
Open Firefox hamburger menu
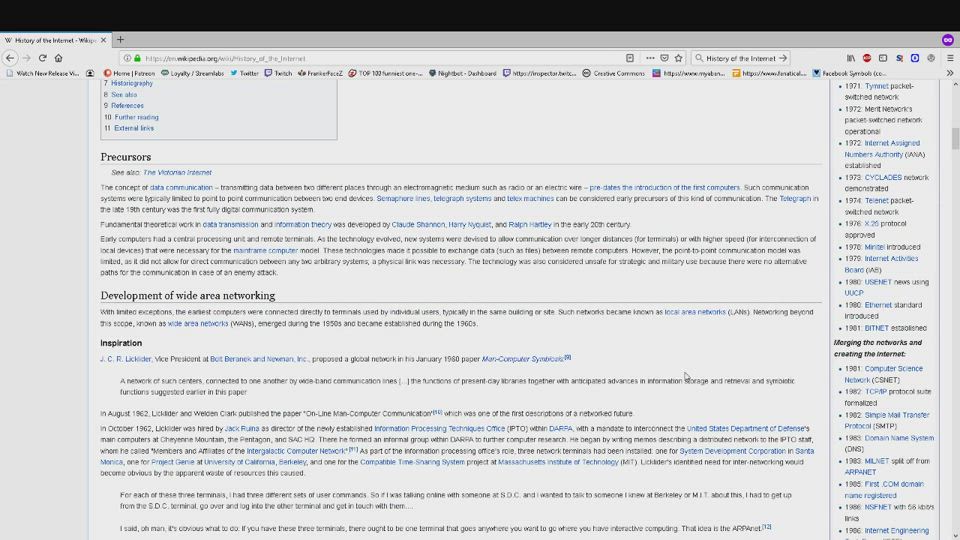(x=949, y=58)
